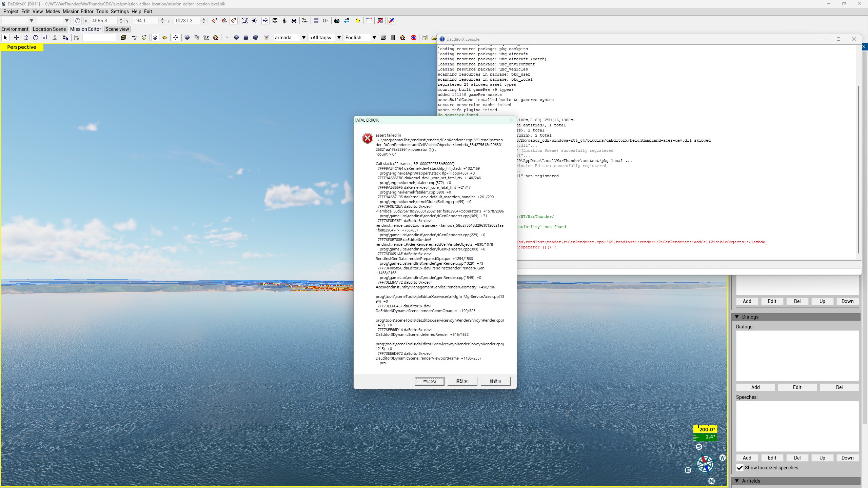Image resolution: width=868 pixels, height=488 pixels.
Task: Activate the Move tool
Action: coord(16,38)
